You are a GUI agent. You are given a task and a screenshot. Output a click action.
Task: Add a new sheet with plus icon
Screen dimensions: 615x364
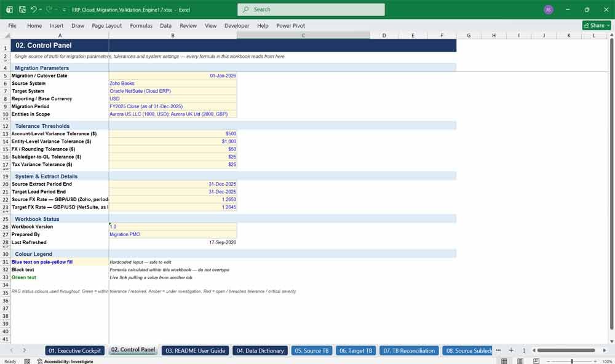click(511, 350)
